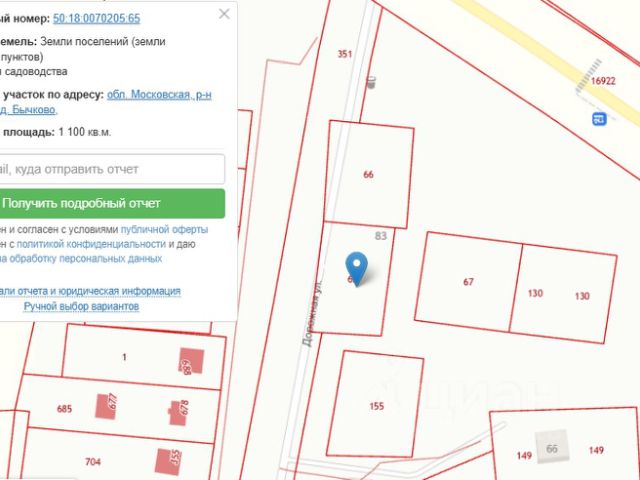640x480 pixels.
Task: Close the cadastral info popup
Action: coord(224,14)
